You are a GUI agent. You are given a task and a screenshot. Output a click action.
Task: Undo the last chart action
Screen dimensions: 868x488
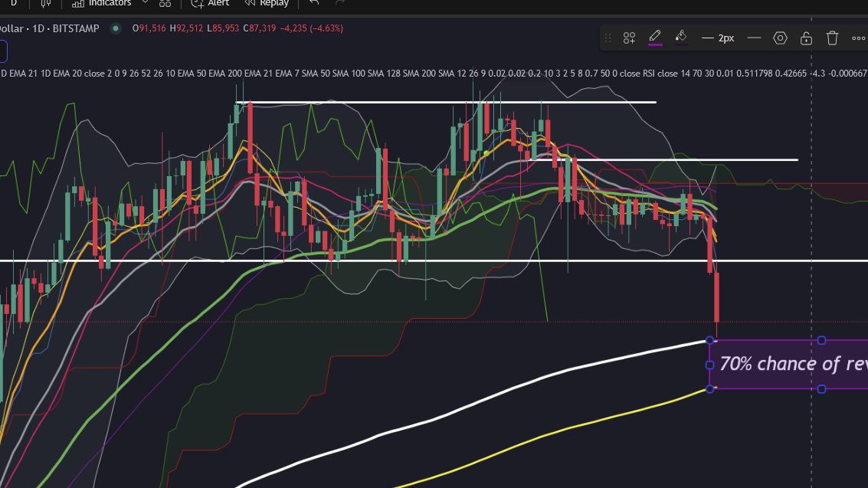click(314, 3)
